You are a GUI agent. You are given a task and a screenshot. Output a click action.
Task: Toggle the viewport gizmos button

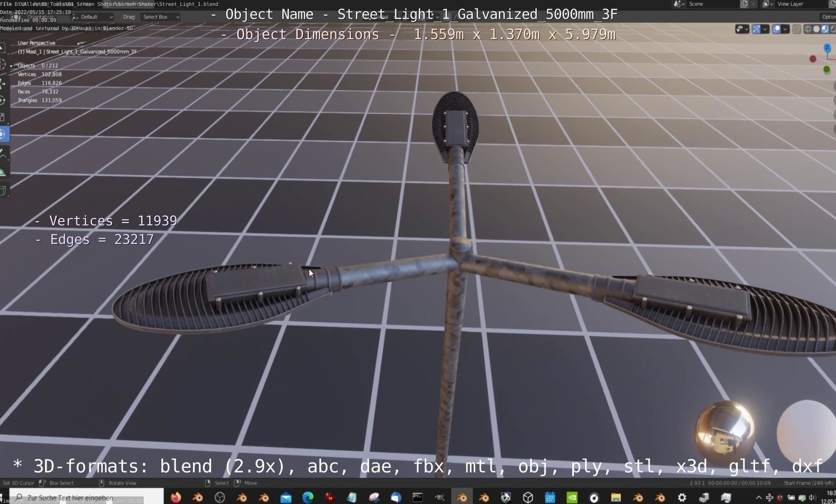pyautogui.click(x=756, y=29)
